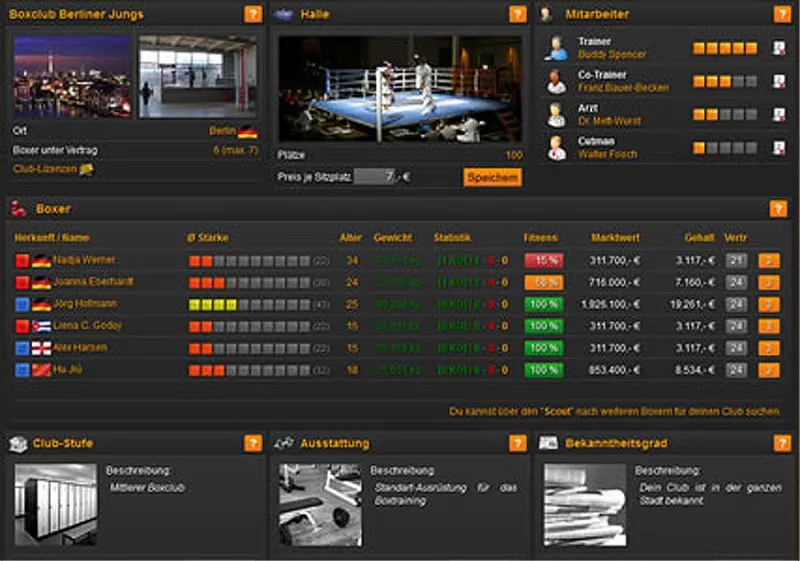The image size is (800, 561).
Task: Click the dismiss icon in the Arzt row
Action: (x=779, y=115)
